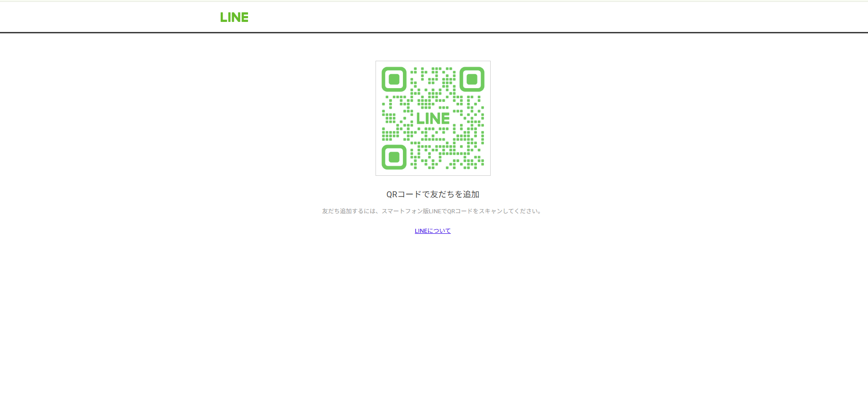Click the green LINE logo in header
Image resolution: width=868 pixels, height=416 pixels.
pos(234,17)
